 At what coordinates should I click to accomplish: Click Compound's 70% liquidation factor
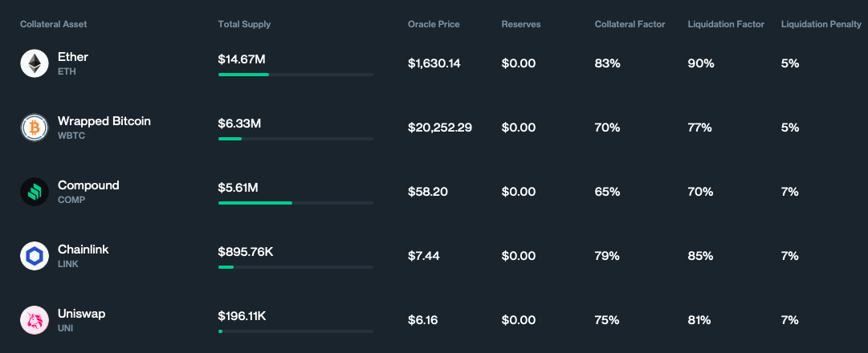pyautogui.click(x=700, y=192)
